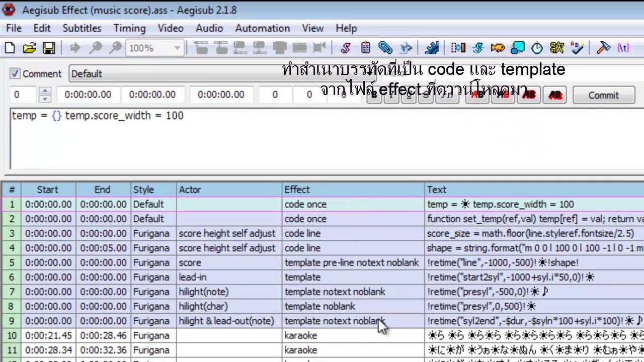
Task: Click the Effect column header
Action: [353, 190]
